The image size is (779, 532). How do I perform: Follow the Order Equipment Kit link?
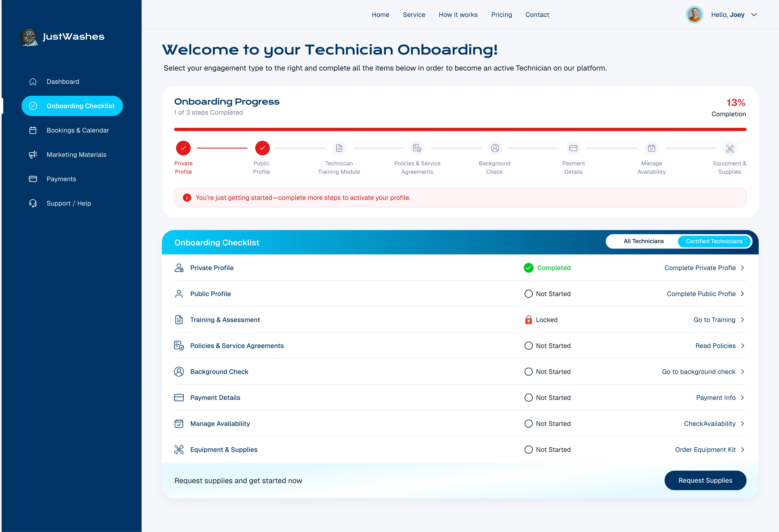coord(705,450)
